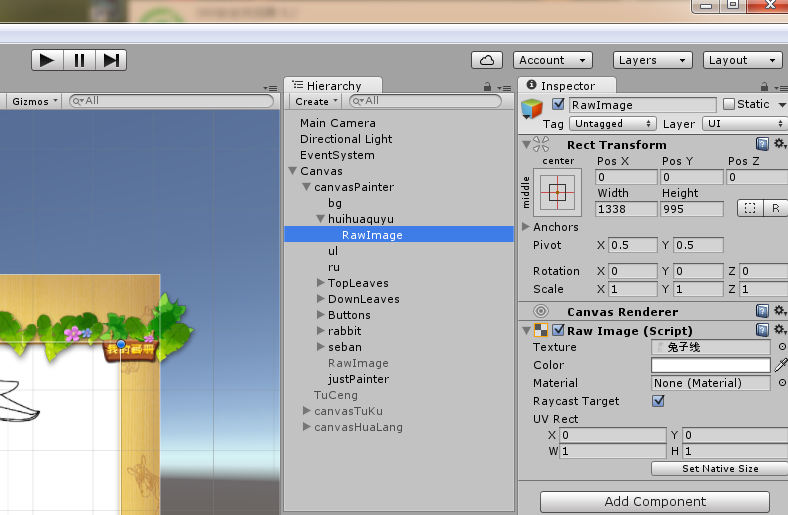Pause the game with the Pause button
The image size is (788, 515).
pos(79,60)
